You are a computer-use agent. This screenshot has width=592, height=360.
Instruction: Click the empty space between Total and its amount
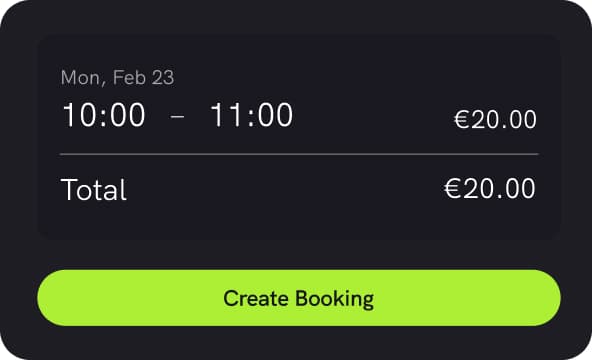pyautogui.click(x=285, y=189)
